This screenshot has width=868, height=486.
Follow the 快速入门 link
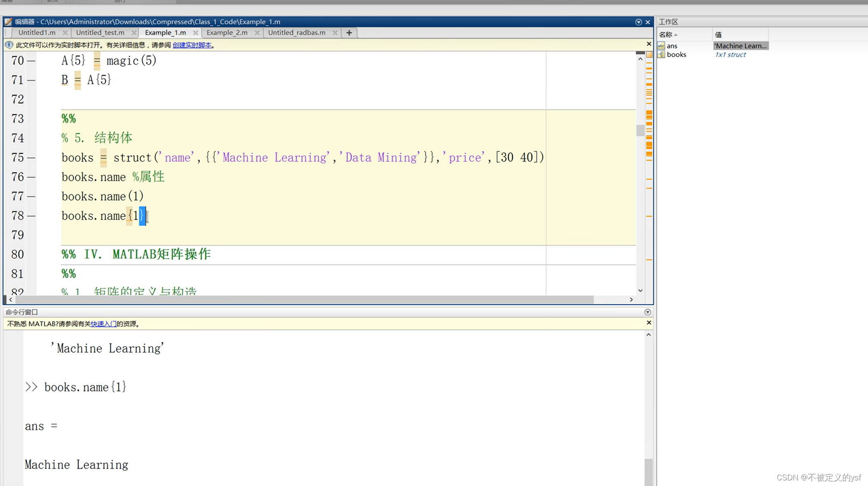pyautogui.click(x=103, y=324)
